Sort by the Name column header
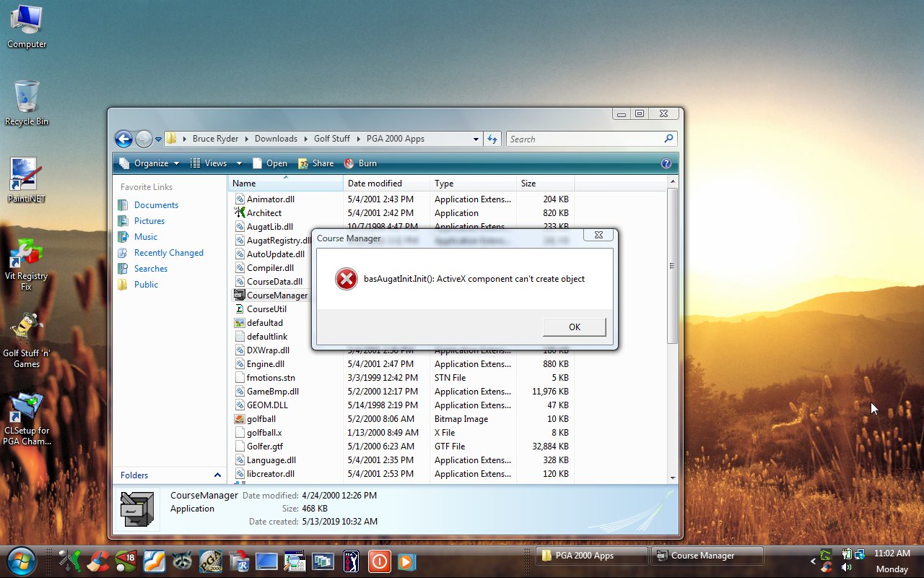The width and height of the screenshot is (924, 578). coord(286,184)
